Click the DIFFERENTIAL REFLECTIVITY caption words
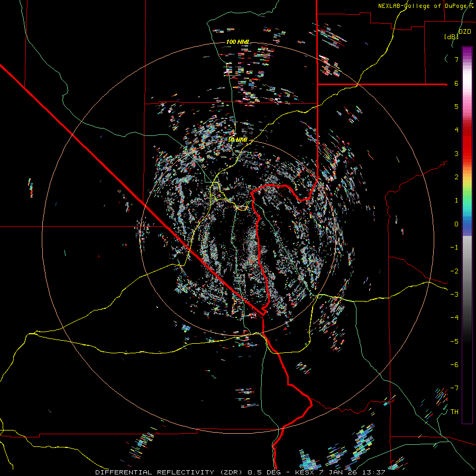This screenshot has height=476, width=476. pyautogui.click(x=154, y=472)
